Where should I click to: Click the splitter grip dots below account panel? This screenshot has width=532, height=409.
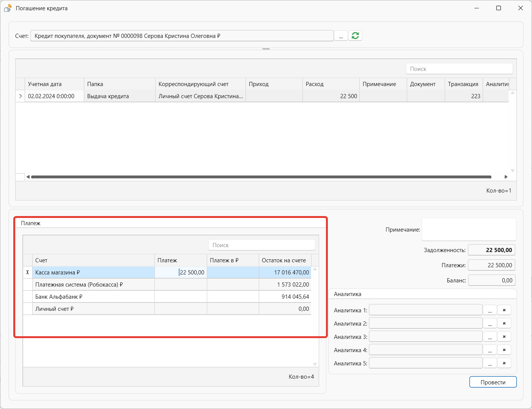pos(266,49)
